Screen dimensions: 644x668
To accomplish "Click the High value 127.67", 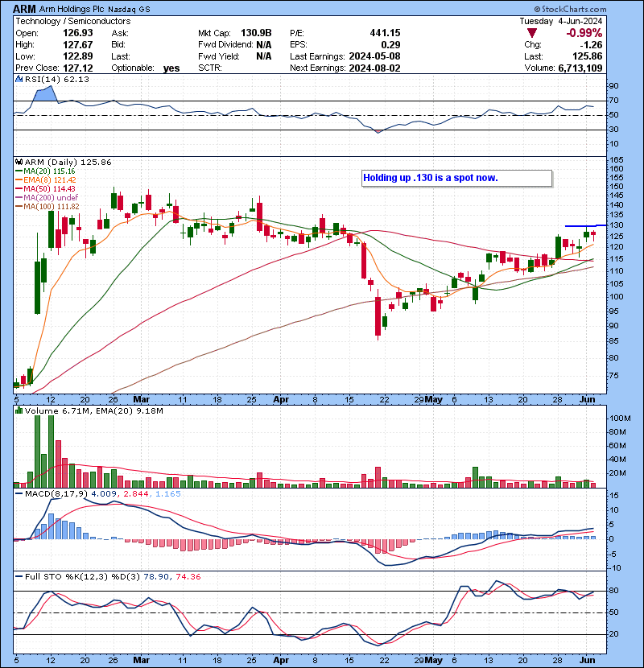I will (x=78, y=45).
